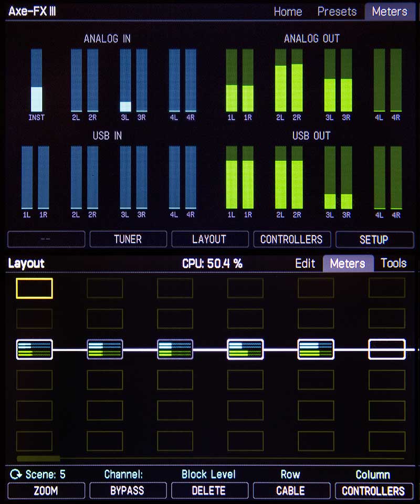This screenshot has height=504, width=420.
Task: Click DELETE under Block Level
Action: (x=209, y=490)
